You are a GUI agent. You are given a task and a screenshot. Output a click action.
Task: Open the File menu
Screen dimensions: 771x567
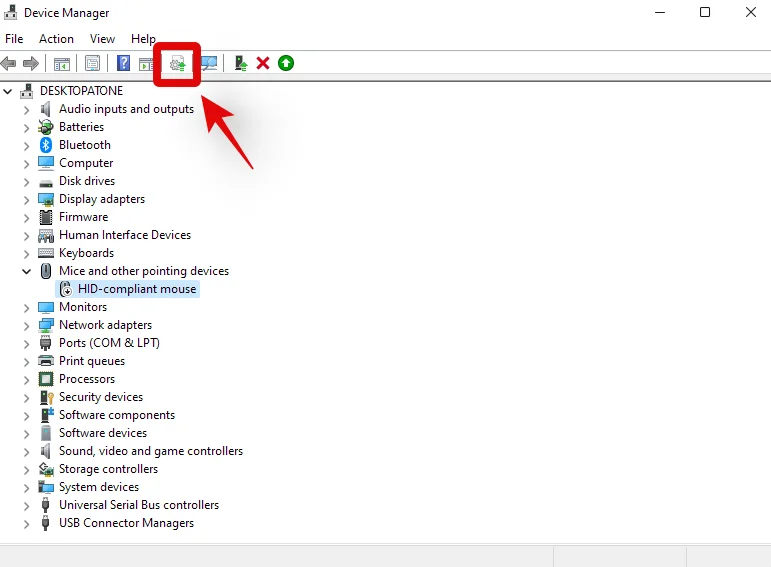14,39
